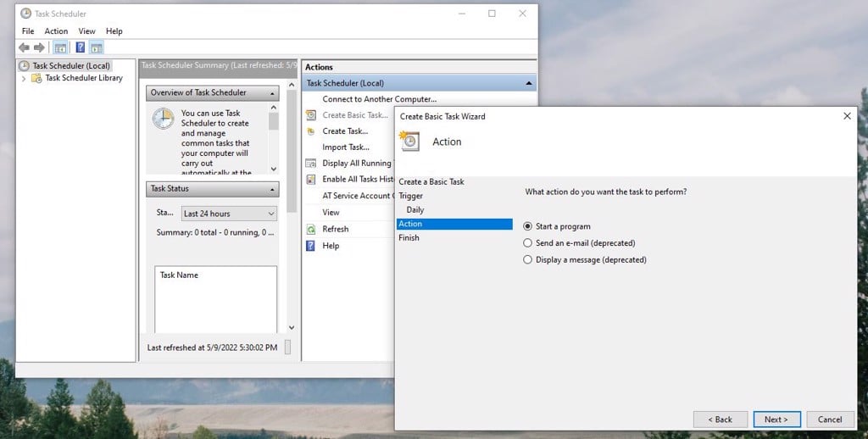
Task: Click Import Task action in Actions pane
Action: point(346,147)
